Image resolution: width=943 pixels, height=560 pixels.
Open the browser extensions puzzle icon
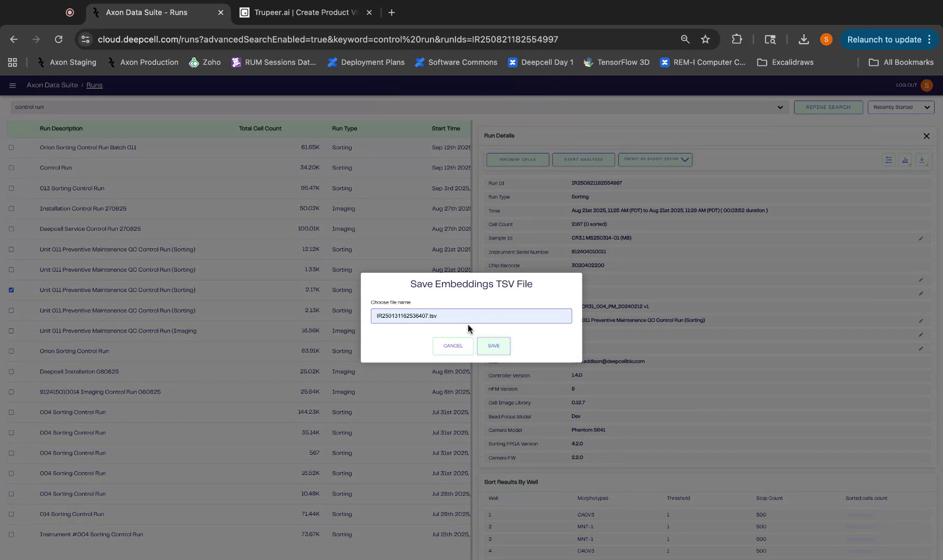tap(737, 39)
